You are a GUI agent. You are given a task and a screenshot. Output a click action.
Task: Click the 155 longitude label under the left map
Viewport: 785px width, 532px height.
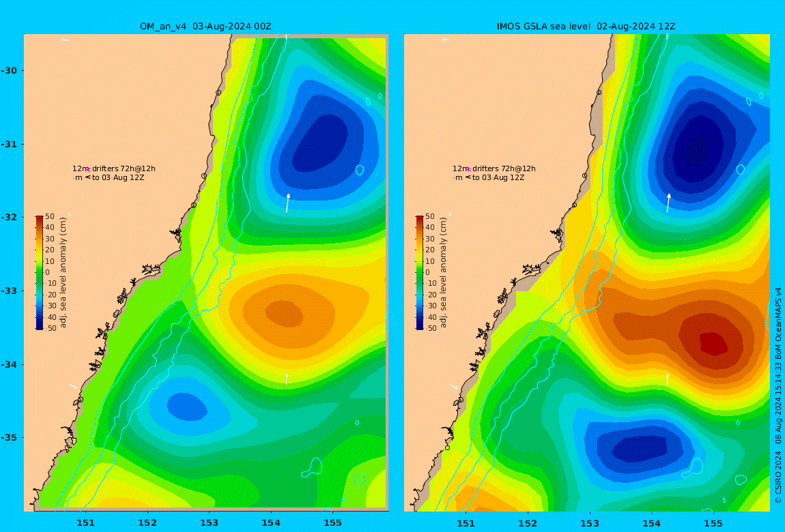[333, 523]
